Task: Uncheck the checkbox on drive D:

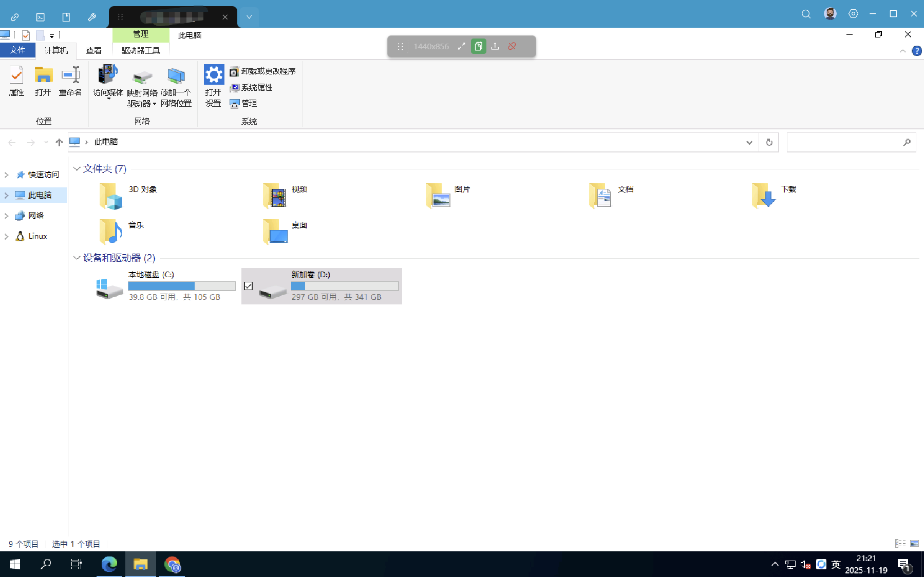Action: pyautogui.click(x=249, y=286)
